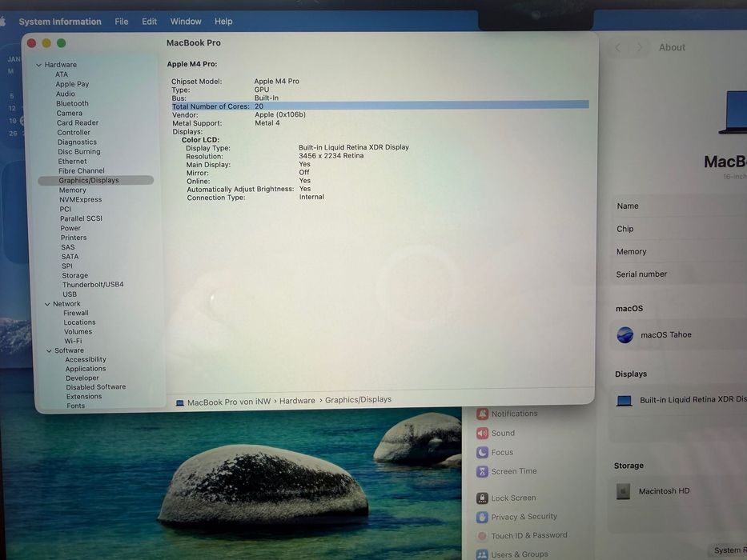Select Camera in the sidebar
747x560 pixels.
pyautogui.click(x=69, y=113)
